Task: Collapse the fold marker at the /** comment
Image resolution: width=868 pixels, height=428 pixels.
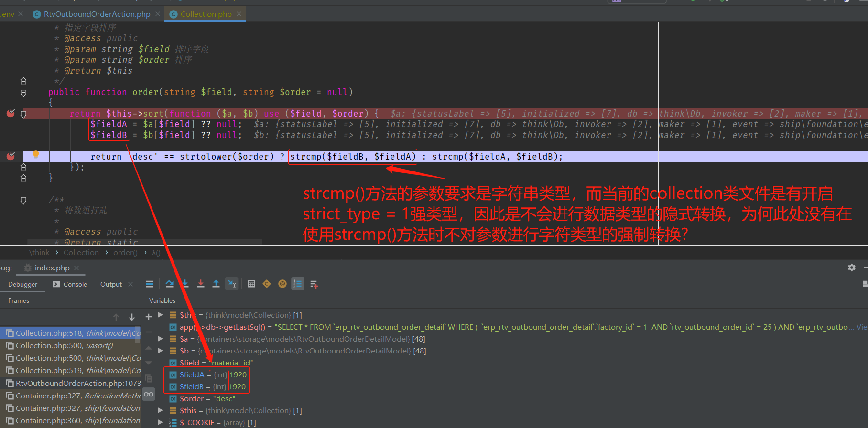Action: (x=23, y=200)
